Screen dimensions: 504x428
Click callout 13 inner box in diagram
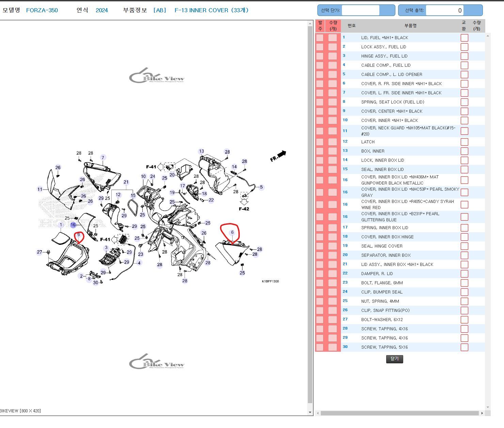click(x=202, y=151)
